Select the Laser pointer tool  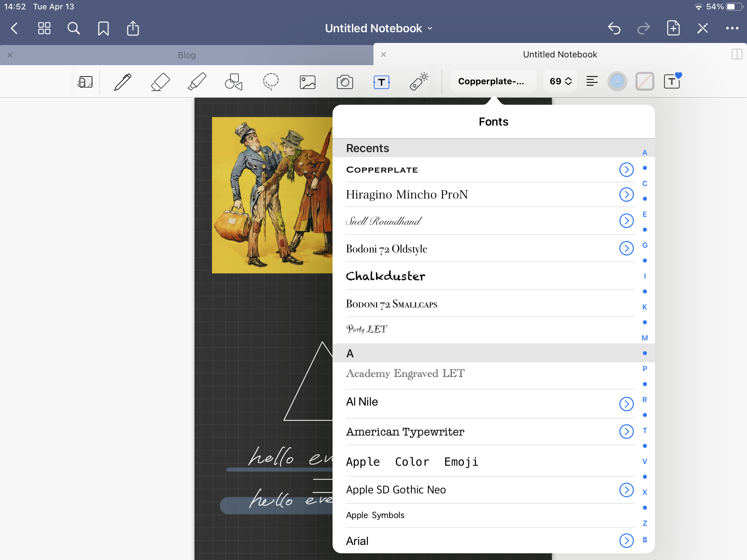(x=419, y=82)
